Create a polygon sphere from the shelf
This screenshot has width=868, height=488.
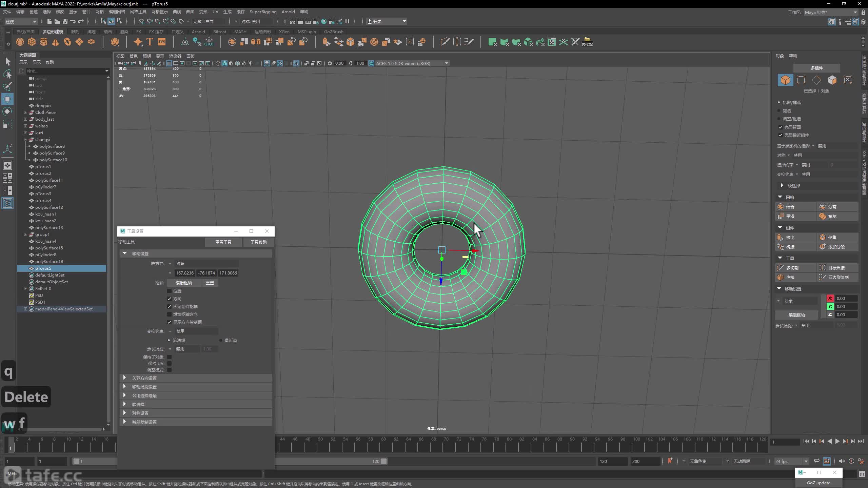(20, 42)
